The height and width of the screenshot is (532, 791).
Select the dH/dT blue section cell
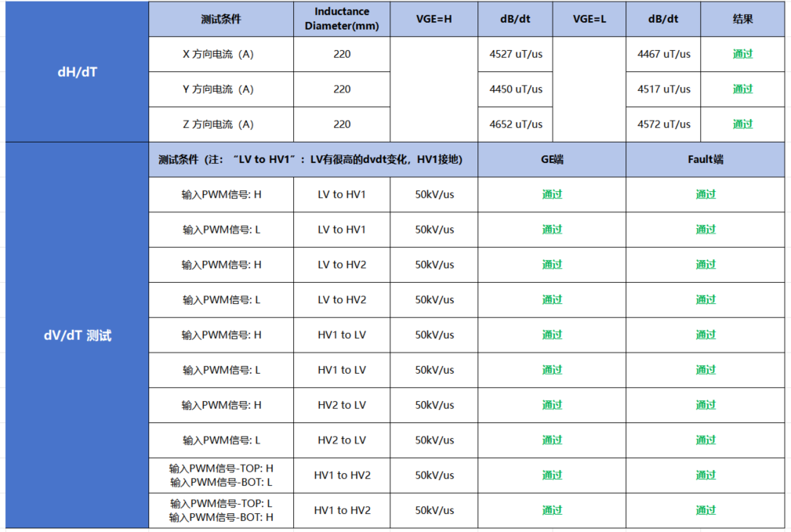coord(77,71)
